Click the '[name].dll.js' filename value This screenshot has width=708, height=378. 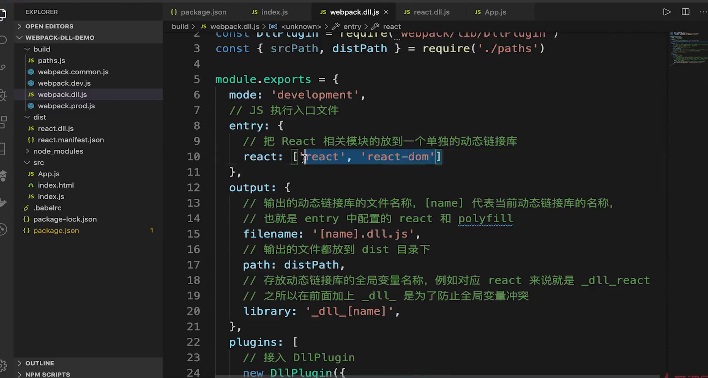click(x=366, y=234)
